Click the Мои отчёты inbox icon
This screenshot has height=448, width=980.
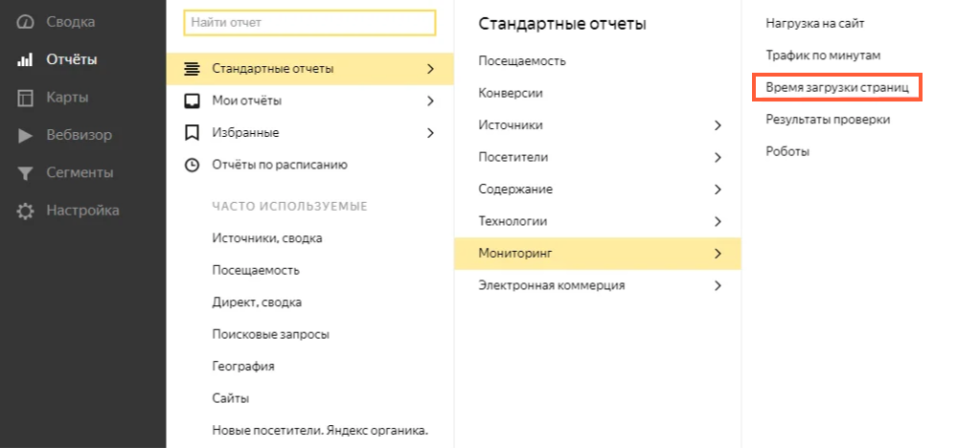(x=192, y=101)
